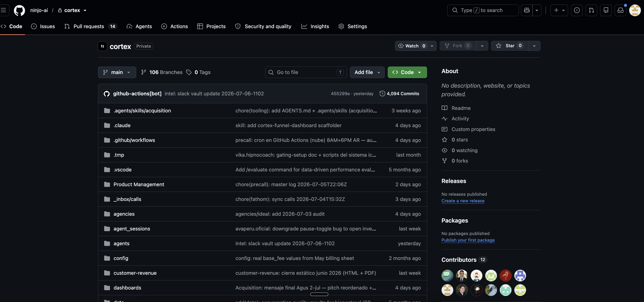Screen dimensions: 644x302
Task: Go to GitHub homepage logo
Action: click(x=19, y=10)
